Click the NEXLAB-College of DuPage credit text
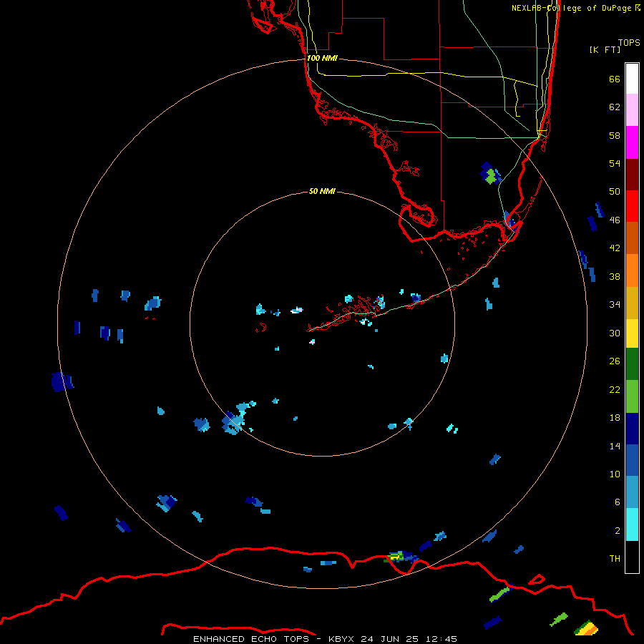 [x=572, y=8]
